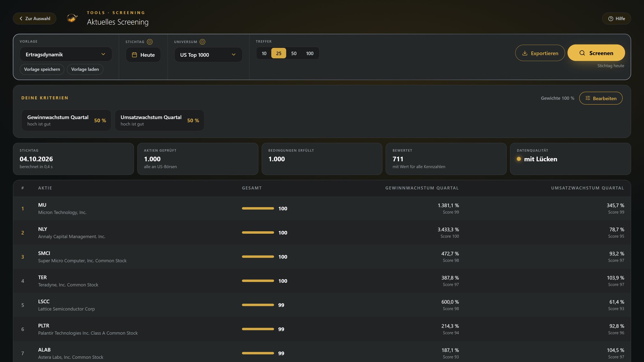Click the Gewichte 100 % label
This screenshot has width=644, height=362.
557,98
